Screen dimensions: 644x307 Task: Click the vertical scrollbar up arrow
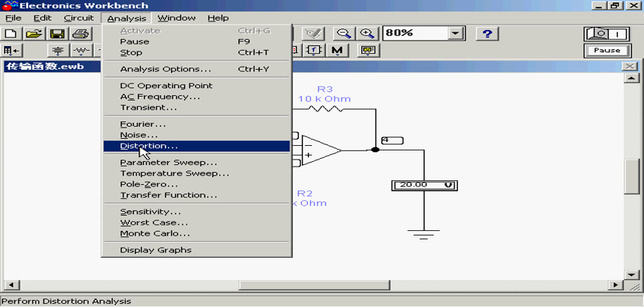pos(631,78)
